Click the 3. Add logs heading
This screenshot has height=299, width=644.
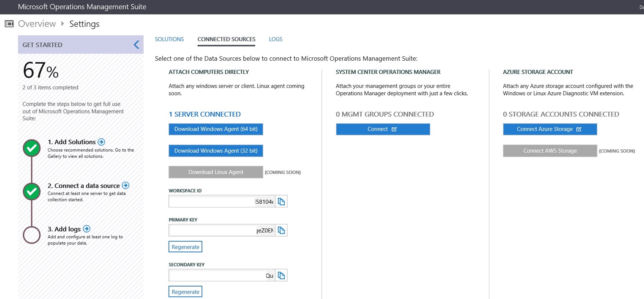64,229
